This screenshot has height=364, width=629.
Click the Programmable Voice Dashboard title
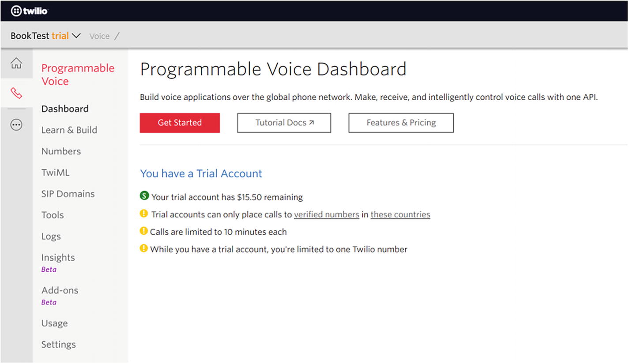coord(273,70)
